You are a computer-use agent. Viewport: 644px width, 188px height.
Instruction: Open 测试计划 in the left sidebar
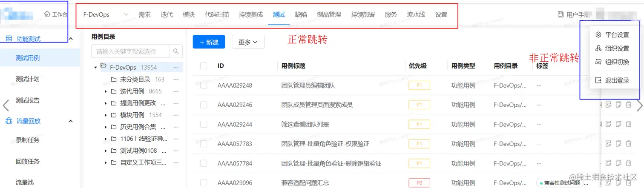coord(27,79)
